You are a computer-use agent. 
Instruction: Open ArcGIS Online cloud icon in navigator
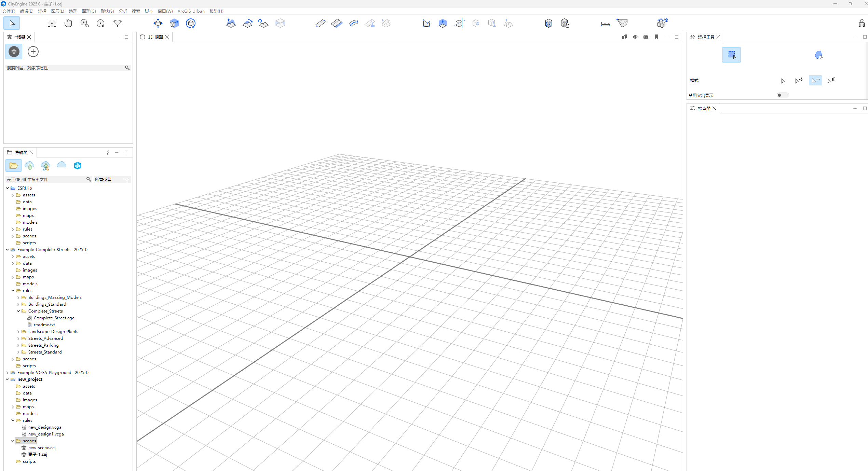pos(62,165)
